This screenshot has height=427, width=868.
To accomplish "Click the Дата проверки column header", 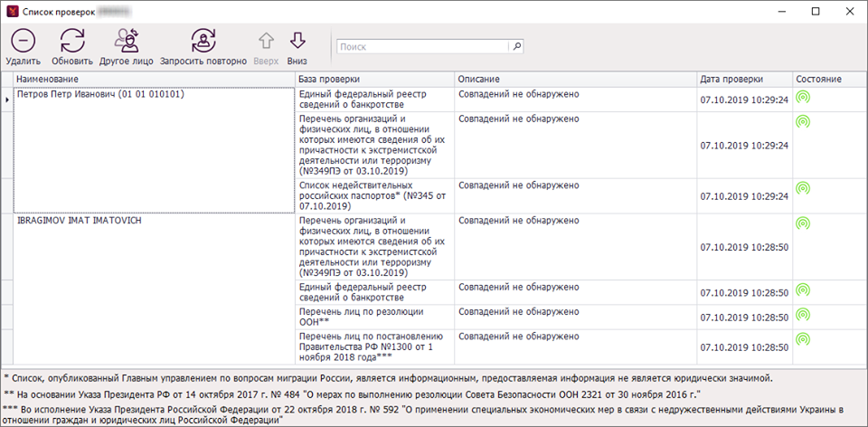I will (x=744, y=80).
